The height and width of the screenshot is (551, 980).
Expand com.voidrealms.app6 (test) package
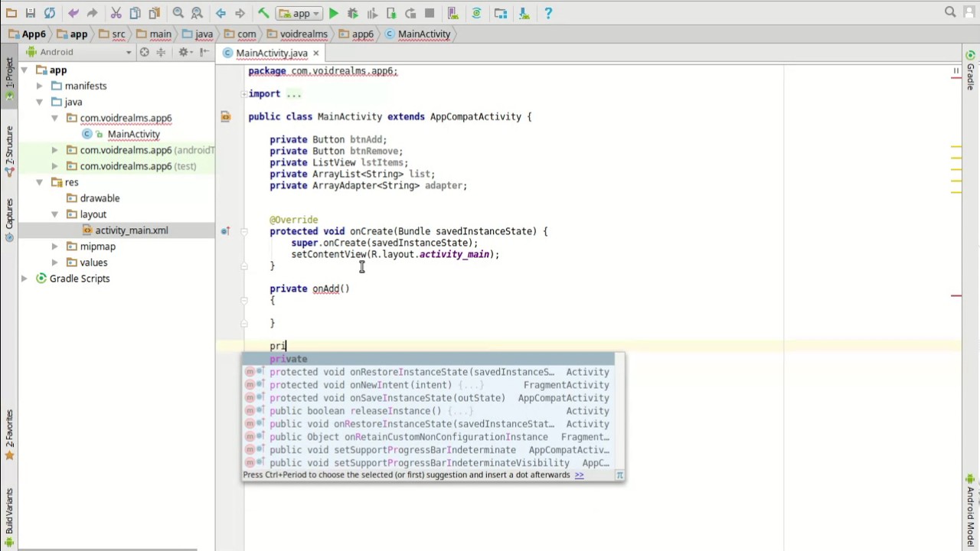pyautogui.click(x=54, y=167)
